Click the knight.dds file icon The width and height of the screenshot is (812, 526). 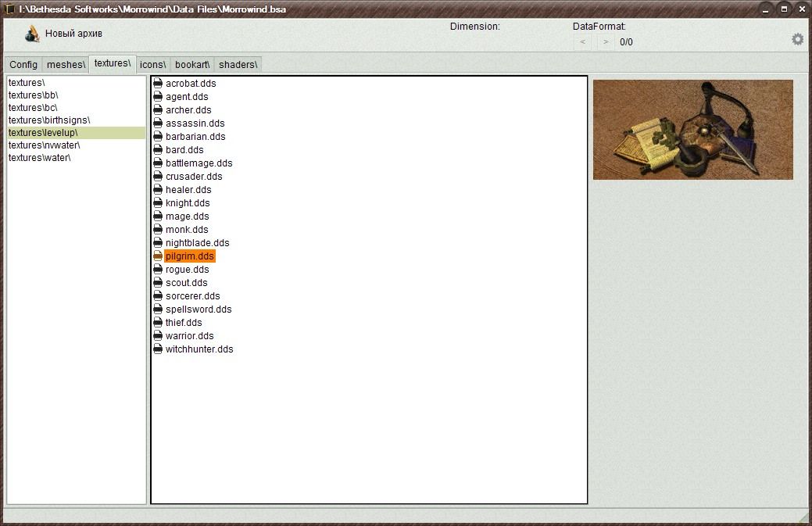pyautogui.click(x=158, y=203)
